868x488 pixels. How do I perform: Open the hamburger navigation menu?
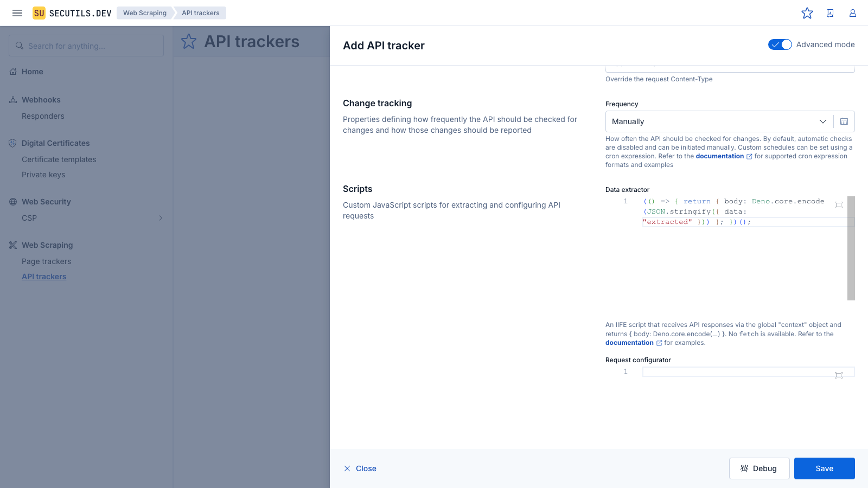17,13
